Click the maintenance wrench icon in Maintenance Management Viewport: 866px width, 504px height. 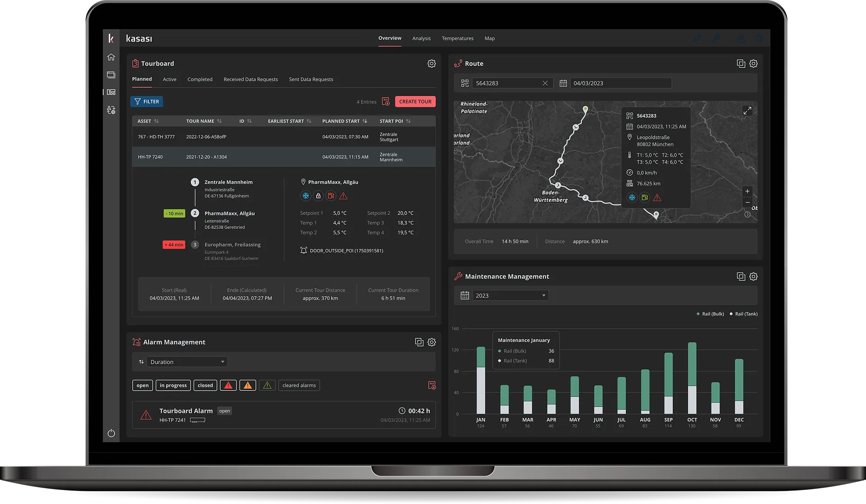click(x=458, y=277)
